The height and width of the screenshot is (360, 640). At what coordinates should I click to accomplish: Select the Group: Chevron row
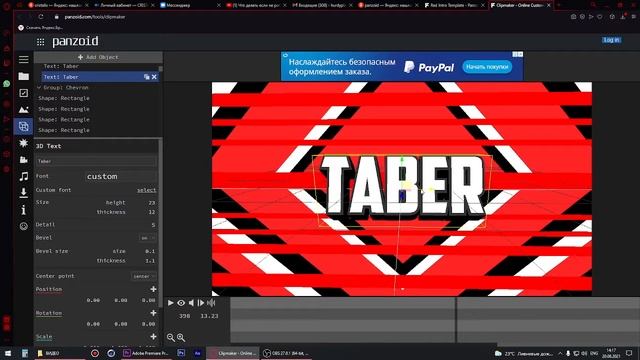pos(66,87)
